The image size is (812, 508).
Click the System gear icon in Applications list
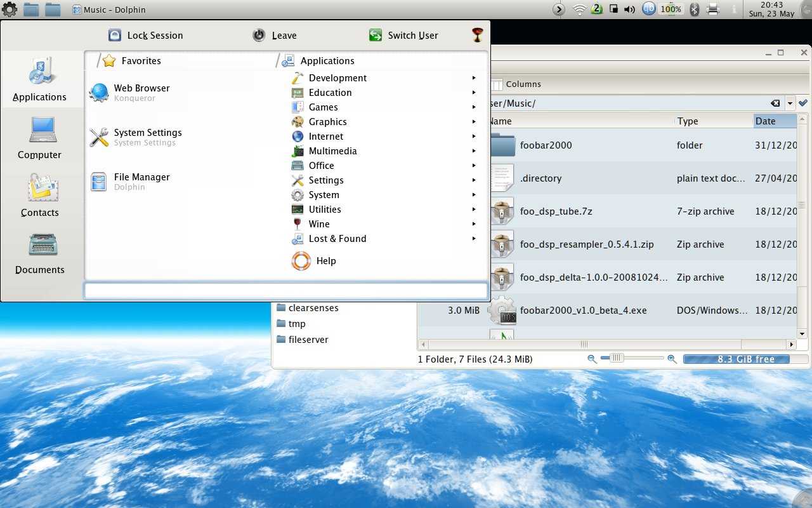tap(298, 195)
